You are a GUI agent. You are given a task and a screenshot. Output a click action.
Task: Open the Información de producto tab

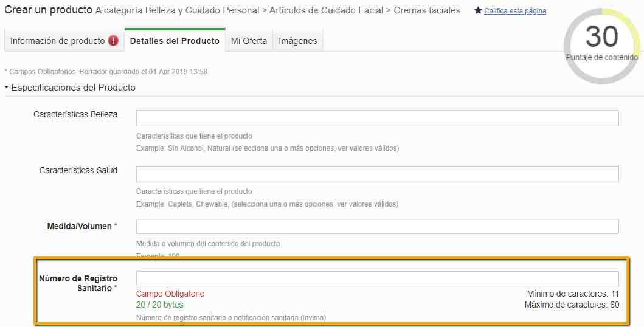(x=64, y=41)
